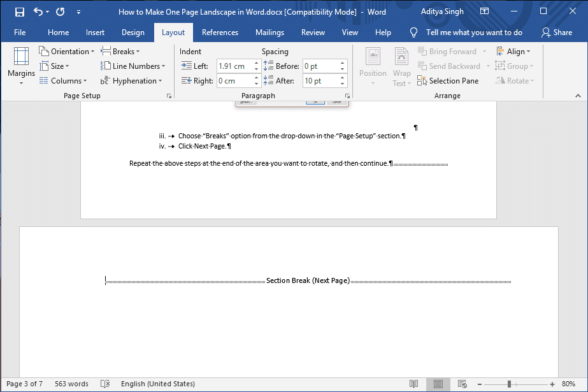
Task: Click the Redo icon in the Quick Access Toolbar
Action: coord(60,12)
